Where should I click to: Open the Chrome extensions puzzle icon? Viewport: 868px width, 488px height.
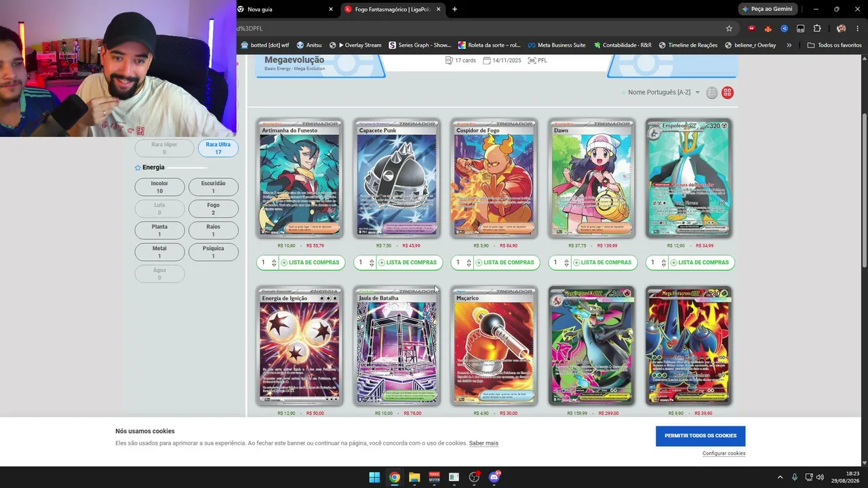[x=816, y=28]
